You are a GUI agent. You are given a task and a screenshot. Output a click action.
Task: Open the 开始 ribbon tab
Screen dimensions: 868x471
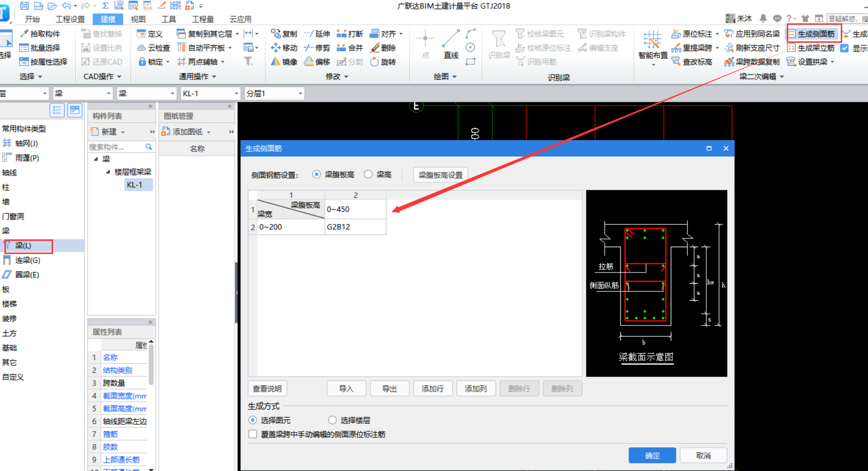click(32, 19)
